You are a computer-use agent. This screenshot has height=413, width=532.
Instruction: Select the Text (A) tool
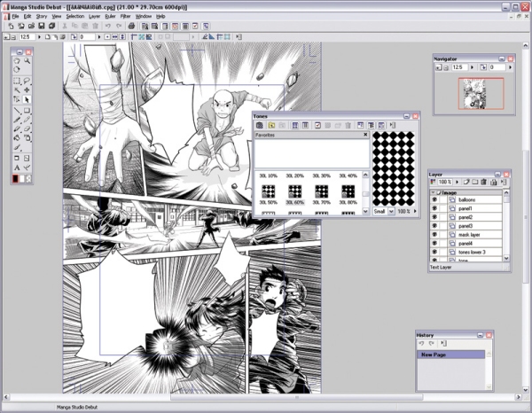(17, 168)
